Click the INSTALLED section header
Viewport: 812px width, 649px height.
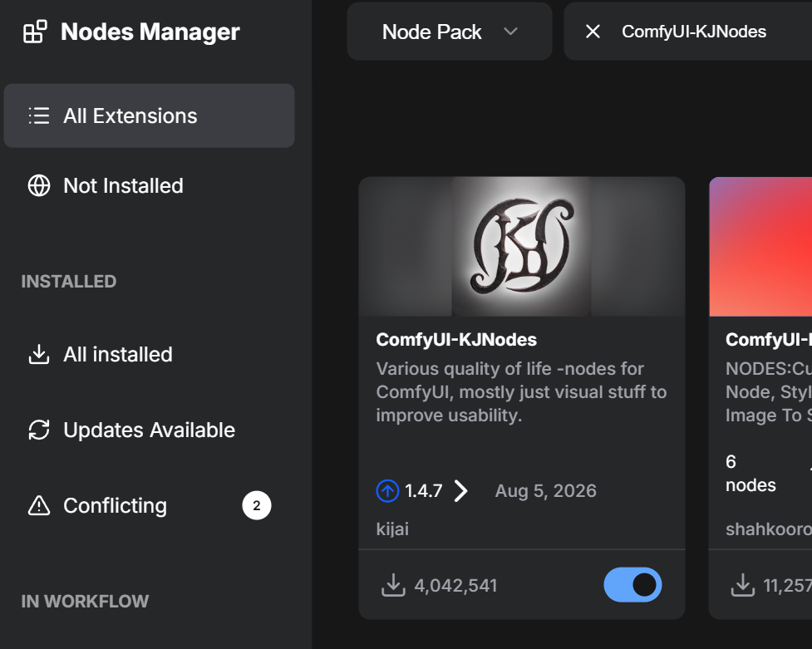69,281
